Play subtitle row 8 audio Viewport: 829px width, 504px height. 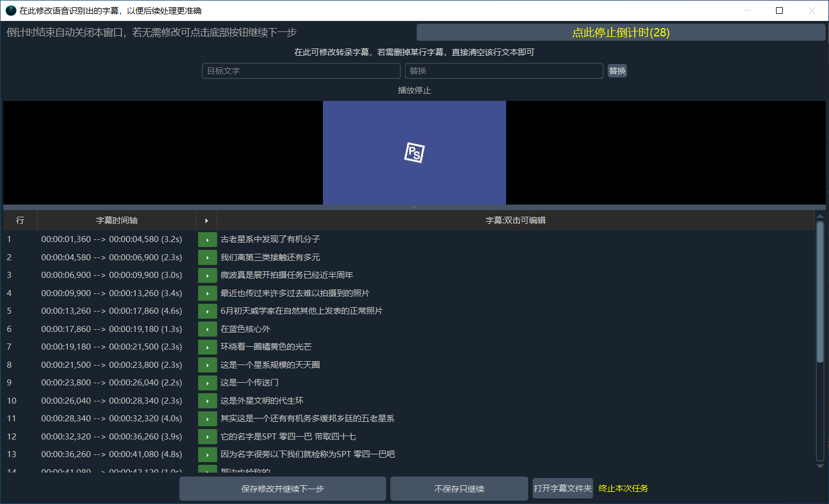[x=208, y=365]
